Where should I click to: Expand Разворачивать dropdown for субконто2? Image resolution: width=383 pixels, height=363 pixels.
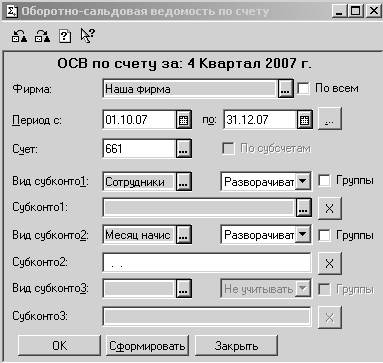click(303, 235)
